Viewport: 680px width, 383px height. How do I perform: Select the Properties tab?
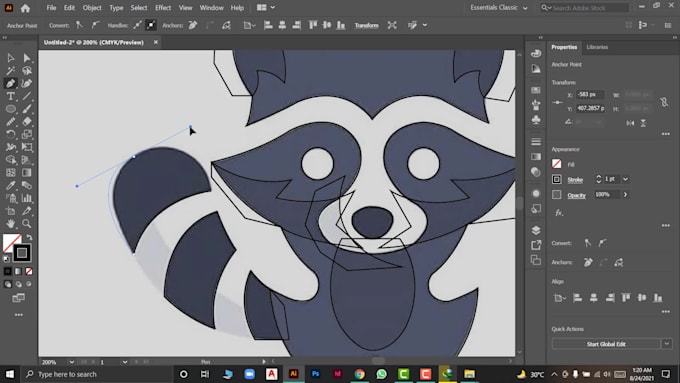point(564,47)
